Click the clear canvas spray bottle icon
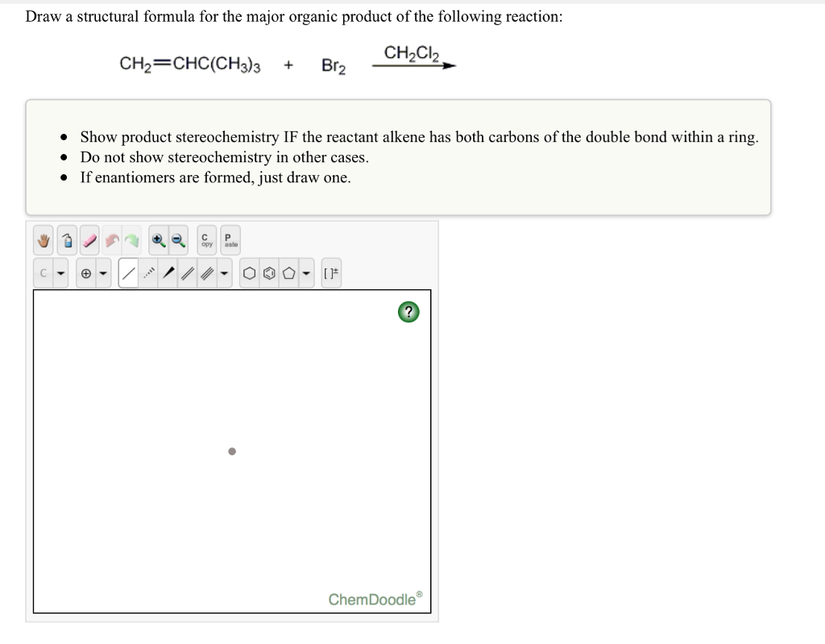Screen dimensions: 825x644 67,241
